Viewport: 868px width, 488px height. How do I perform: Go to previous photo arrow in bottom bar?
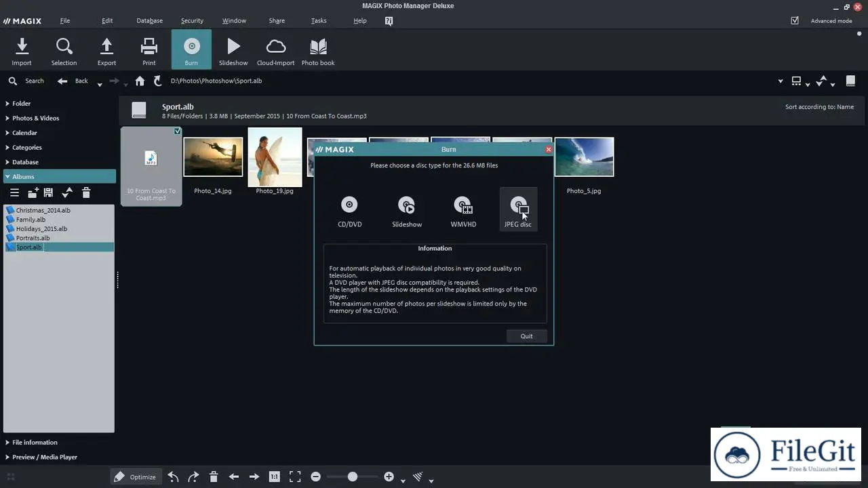(x=234, y=477)
